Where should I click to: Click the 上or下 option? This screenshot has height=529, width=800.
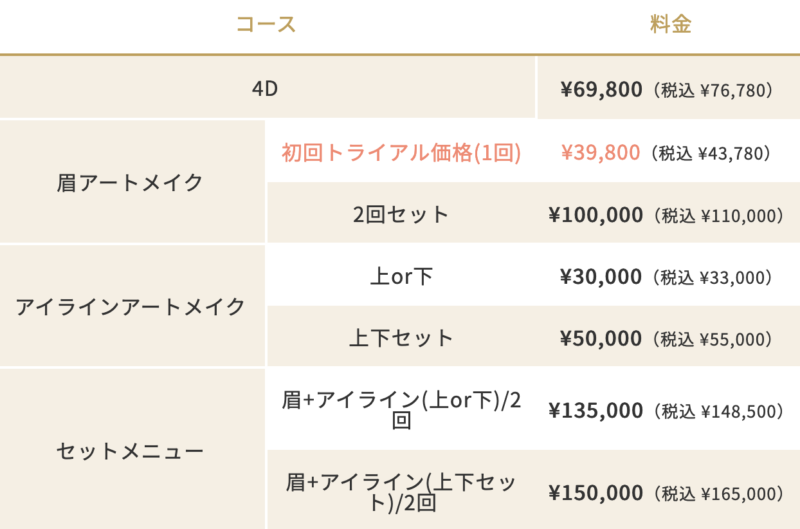pyautogui.click(x=401, y=276)
